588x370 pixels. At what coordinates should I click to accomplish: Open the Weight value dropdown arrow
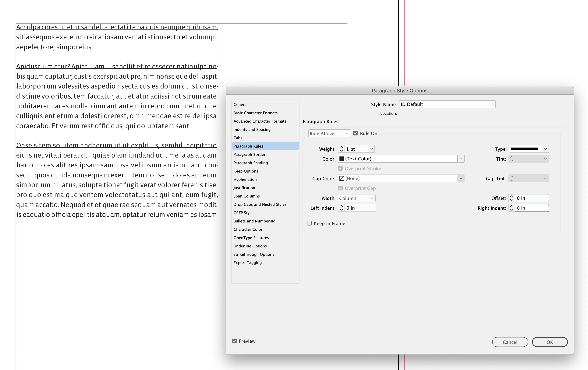tap(371, 149)
